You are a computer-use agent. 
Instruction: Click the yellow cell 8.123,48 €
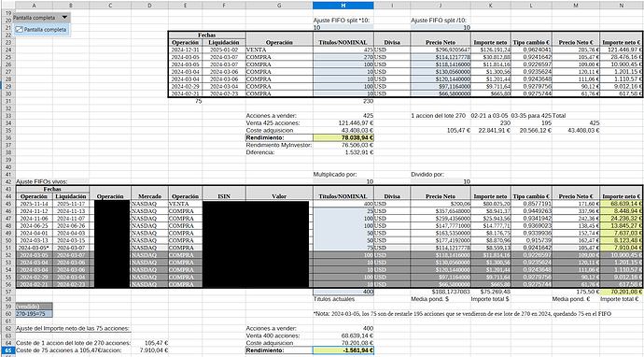622,240
